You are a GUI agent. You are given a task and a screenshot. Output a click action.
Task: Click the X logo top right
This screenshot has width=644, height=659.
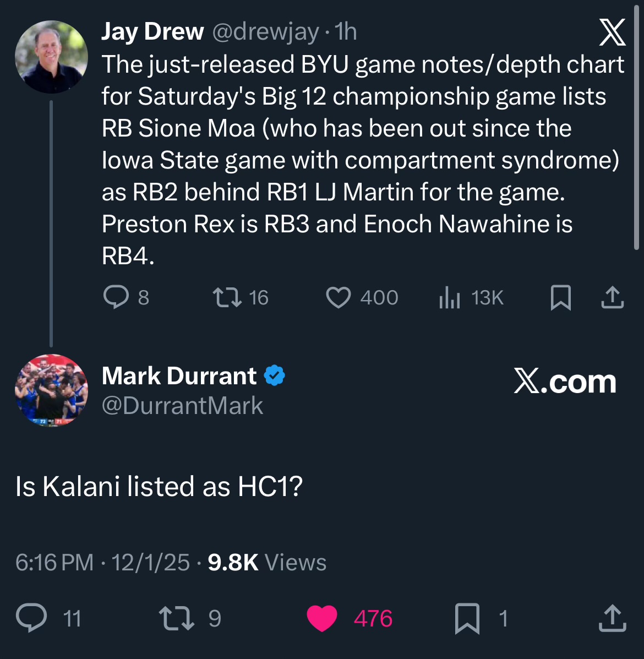612,32
